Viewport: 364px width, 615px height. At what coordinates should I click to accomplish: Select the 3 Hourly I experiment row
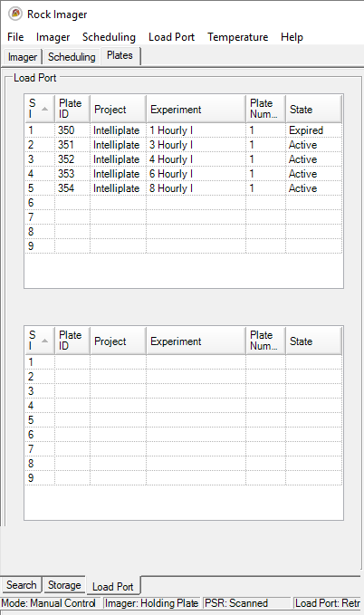click(184, 145)
